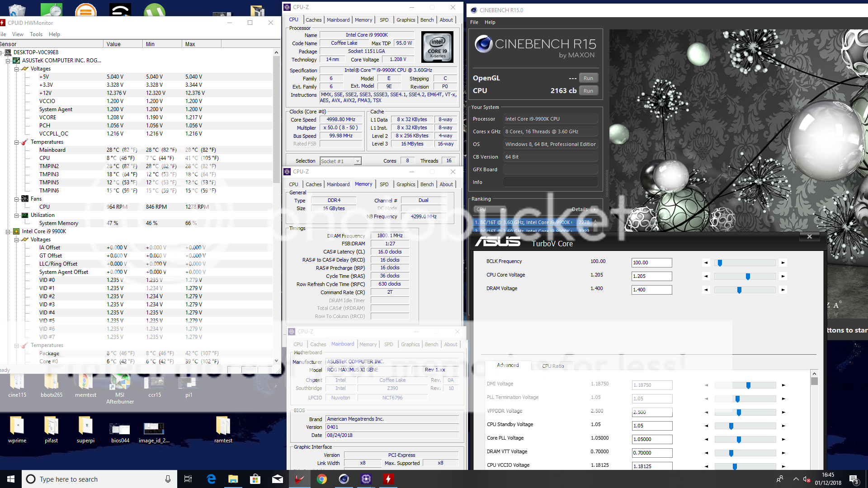Increase BCLK Frequency with right arrow
The width and height of the screenshot is (868, 488).
[x=783, y=263]
